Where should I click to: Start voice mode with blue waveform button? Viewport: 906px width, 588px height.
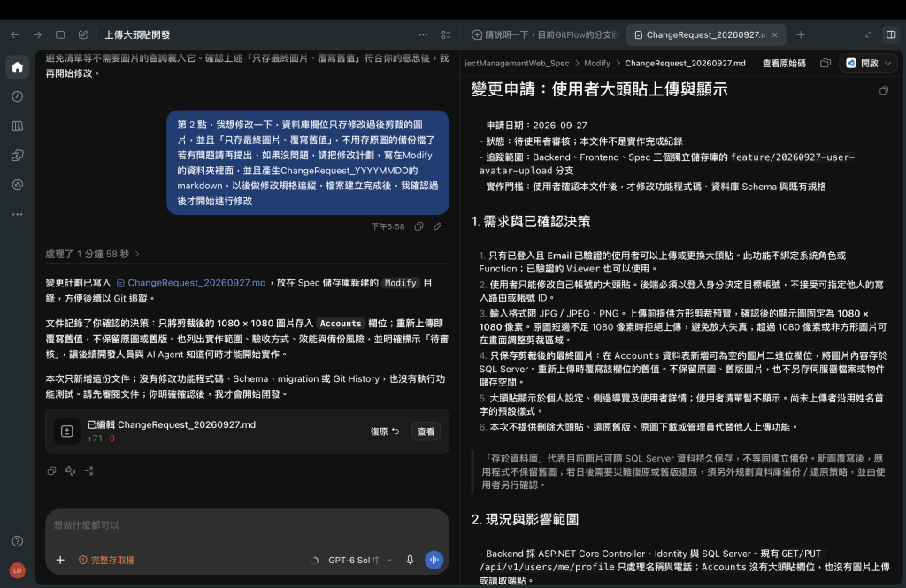coord(434,560)
